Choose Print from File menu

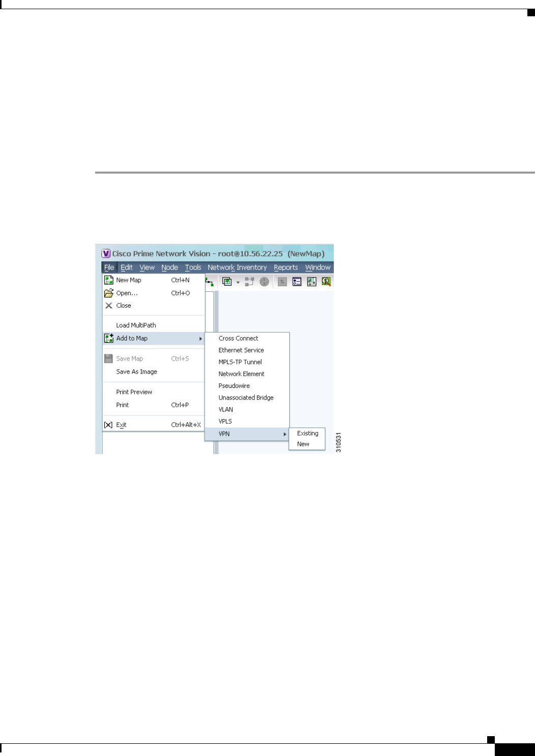pos(154,405)
